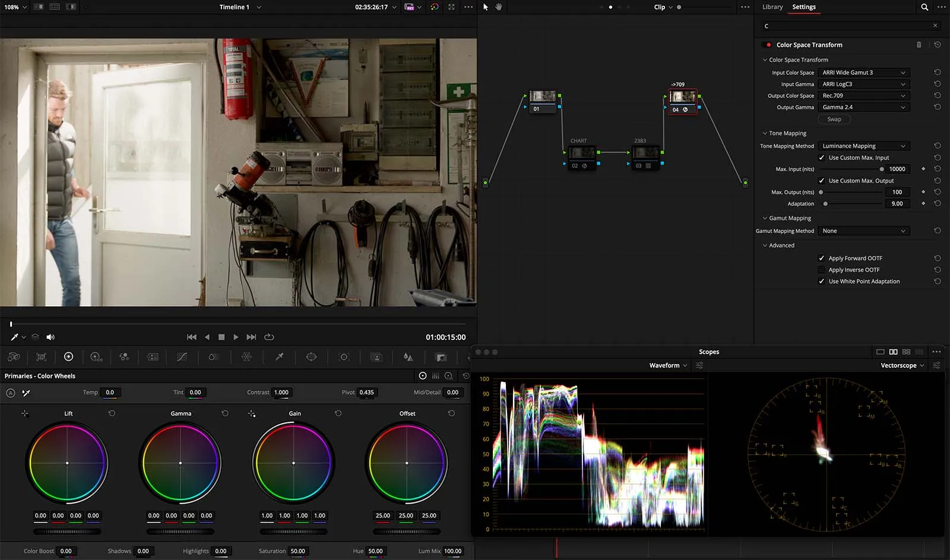Open the Curves palette

pyautogui.click(x=182, y=357)
